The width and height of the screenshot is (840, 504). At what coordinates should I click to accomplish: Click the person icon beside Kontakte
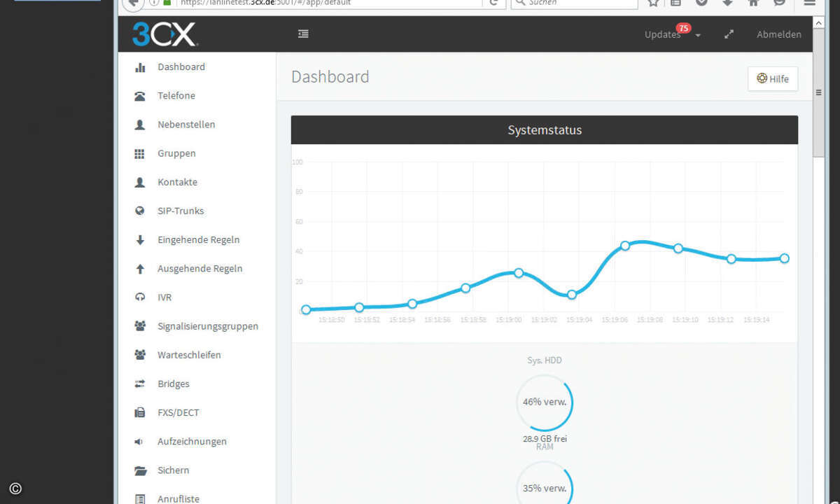[x=140, y=182]
